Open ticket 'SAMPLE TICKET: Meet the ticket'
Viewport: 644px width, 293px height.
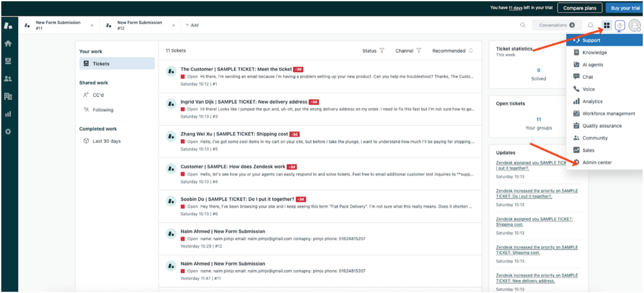point(320,76)
